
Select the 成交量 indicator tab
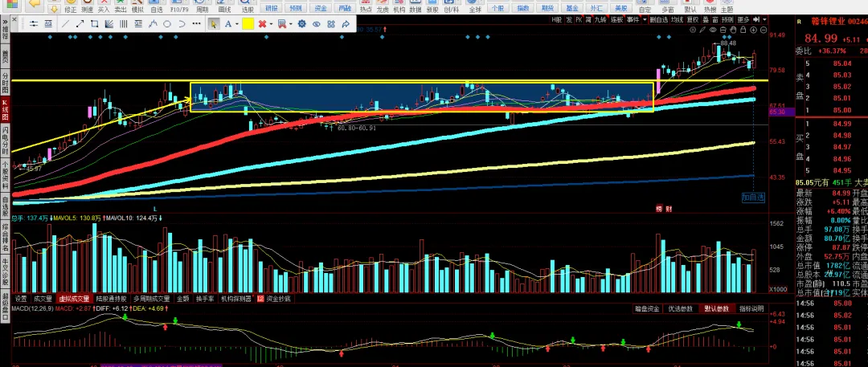pos(43,299)
